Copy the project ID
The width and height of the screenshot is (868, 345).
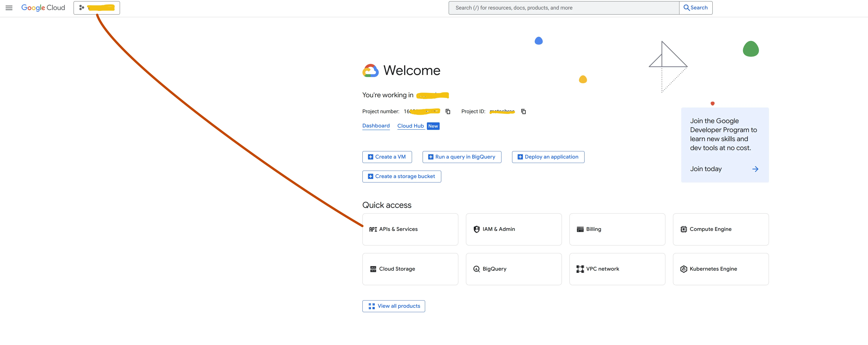click(523, 112)
